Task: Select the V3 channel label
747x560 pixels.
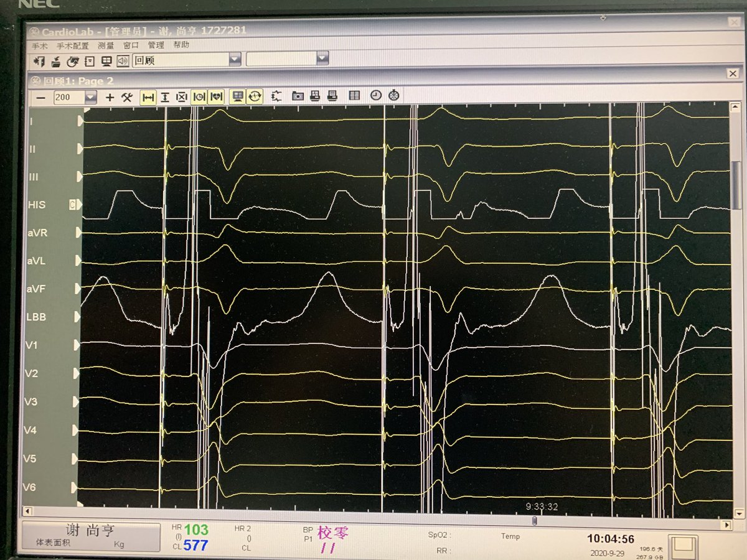Action: [x=31, y=402]
